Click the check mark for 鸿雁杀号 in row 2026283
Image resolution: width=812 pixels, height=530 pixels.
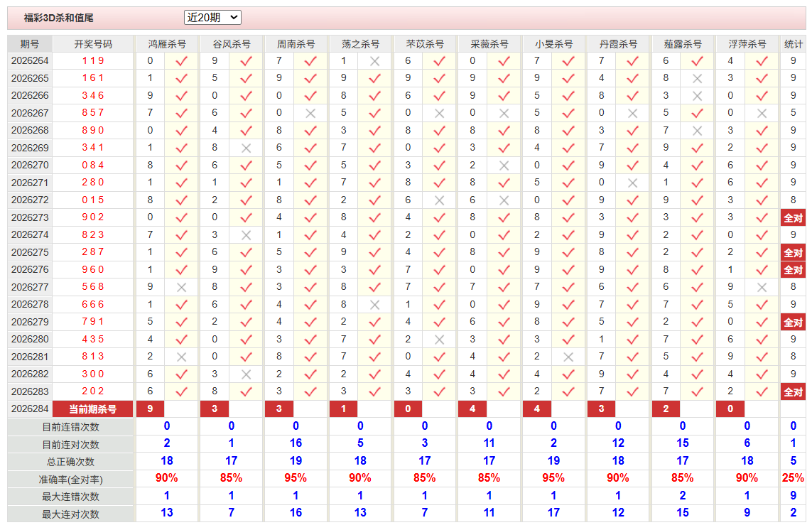pyautogui.click(x=181, y=391)
